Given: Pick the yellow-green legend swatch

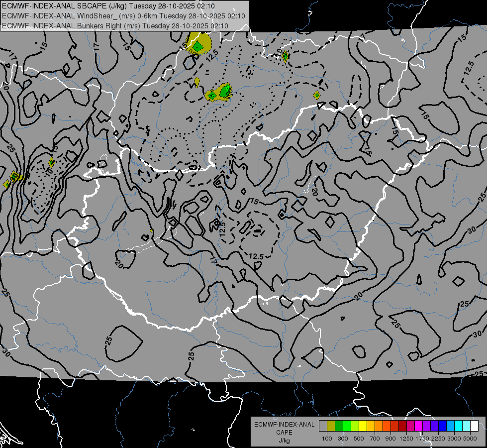Looking at the screenshot, I should (355, 426).
